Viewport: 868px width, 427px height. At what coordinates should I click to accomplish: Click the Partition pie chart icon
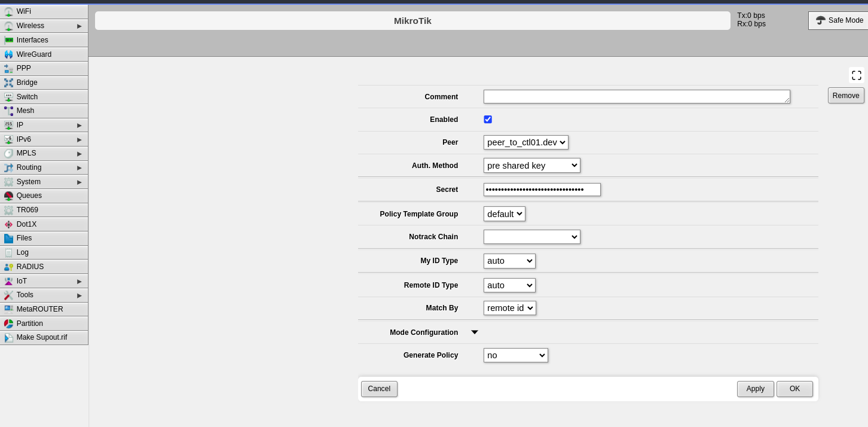point(8,324)
